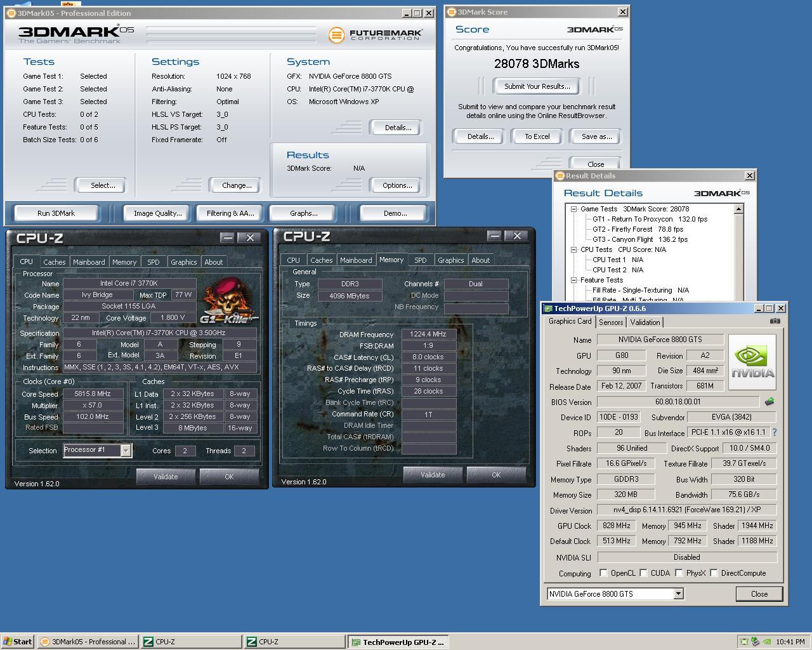
Task: Click the DRAM Frequency value 1224.4 MHz
Action: click(428, 334)
